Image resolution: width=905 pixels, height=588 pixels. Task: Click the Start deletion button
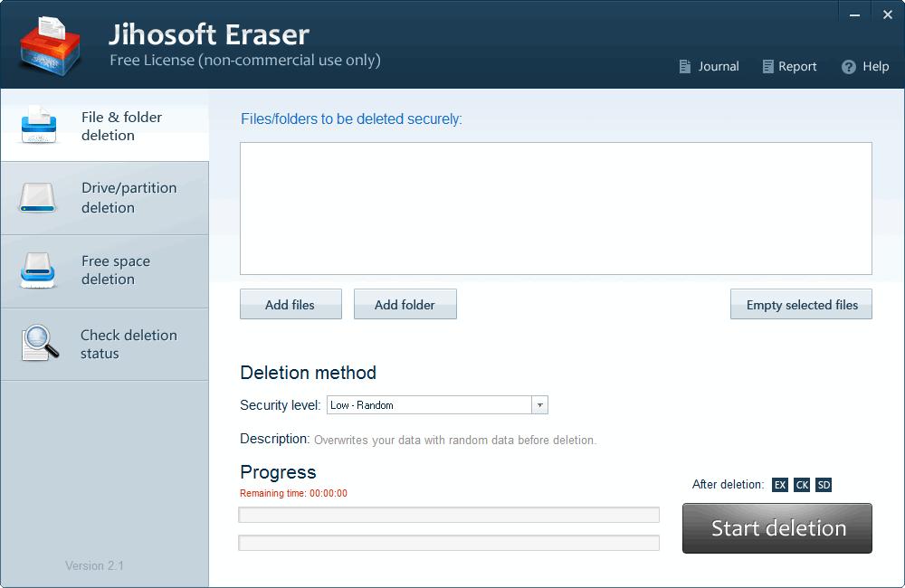point(777,528)
